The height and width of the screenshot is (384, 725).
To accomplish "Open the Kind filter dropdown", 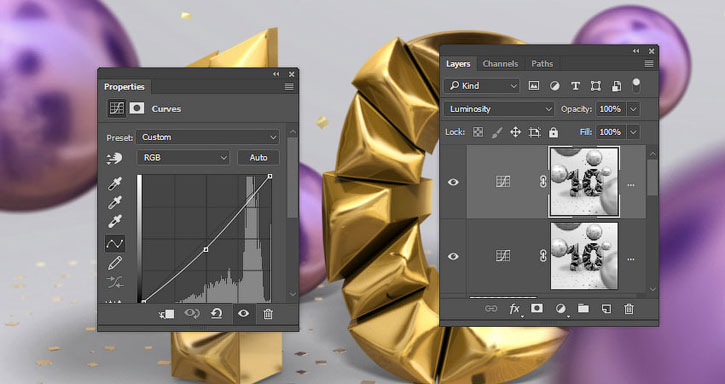I will [x=482, y=86].
